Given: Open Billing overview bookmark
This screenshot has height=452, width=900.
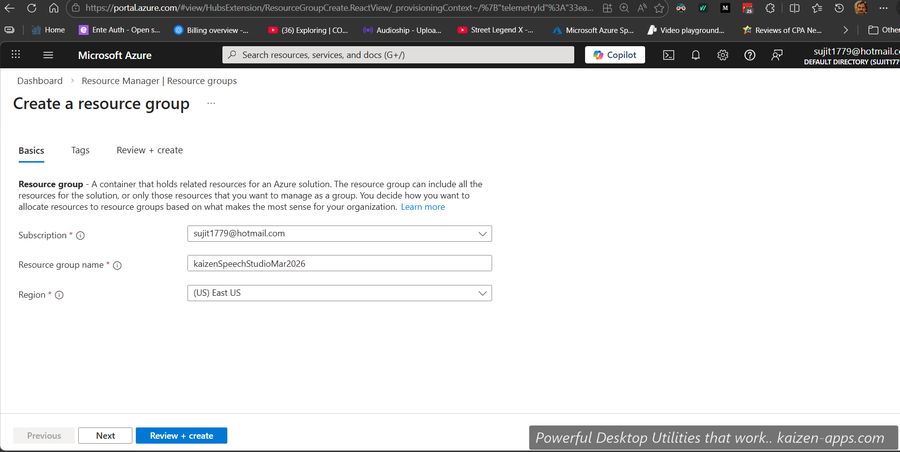Looking at the screenshot, I should pyautogui.click(x=211, y=30).
